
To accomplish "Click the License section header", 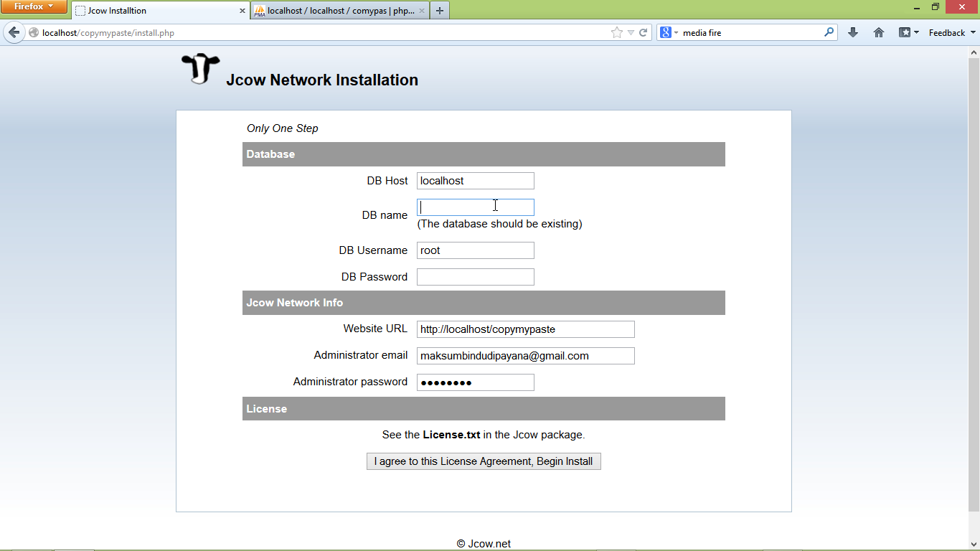I will point(484,409).
